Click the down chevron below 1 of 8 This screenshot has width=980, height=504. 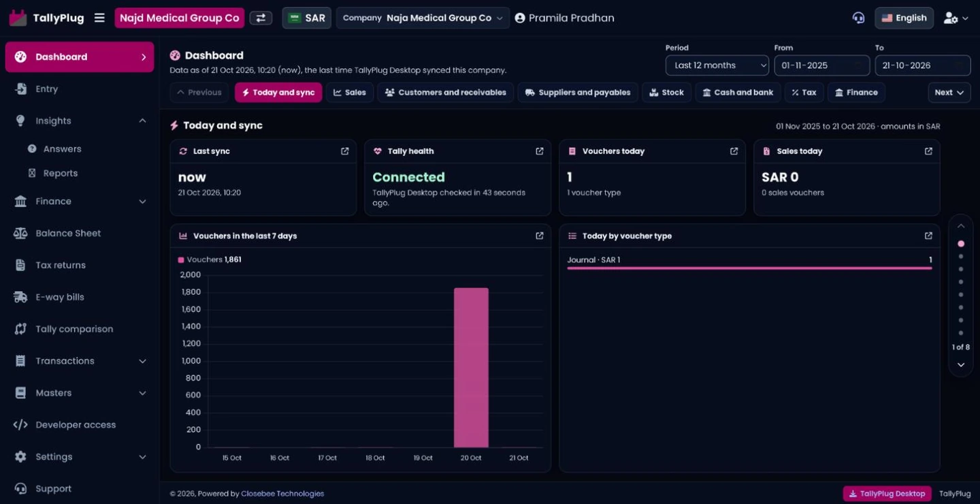click(961, 365)
